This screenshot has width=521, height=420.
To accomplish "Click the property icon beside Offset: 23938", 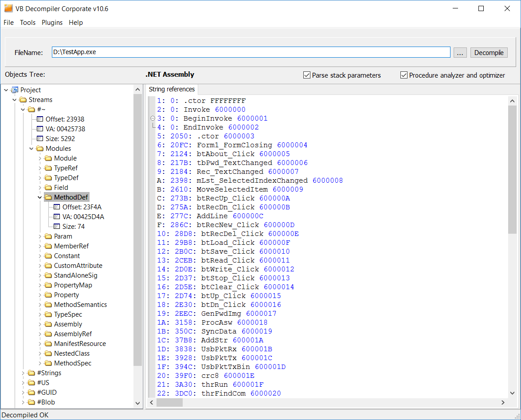I will 40,119.
